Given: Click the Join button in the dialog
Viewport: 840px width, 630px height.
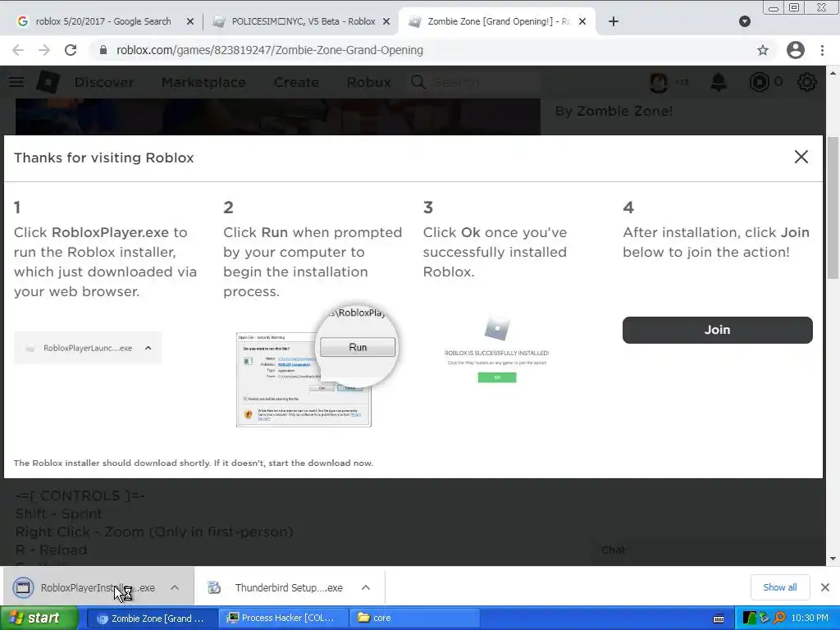Looking at the screenshot, I should (x=717, y=330).
